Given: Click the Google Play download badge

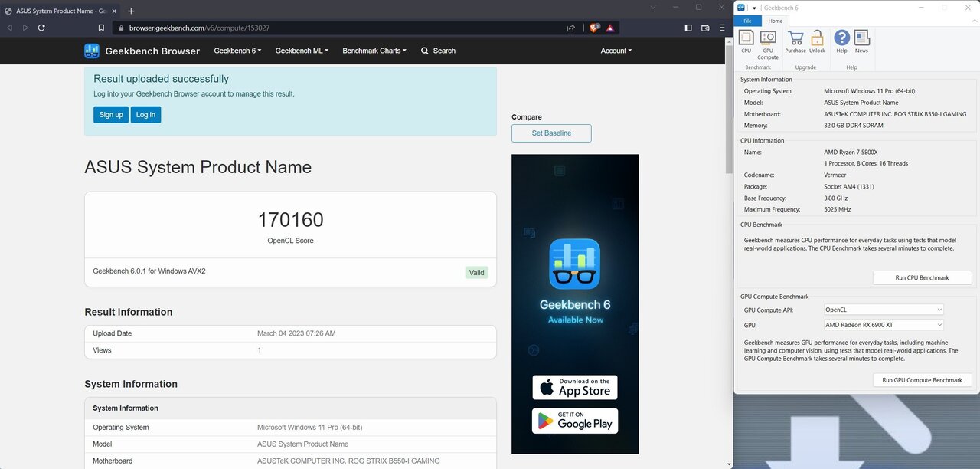Looking at the screenshot, I should pos(575,421).
